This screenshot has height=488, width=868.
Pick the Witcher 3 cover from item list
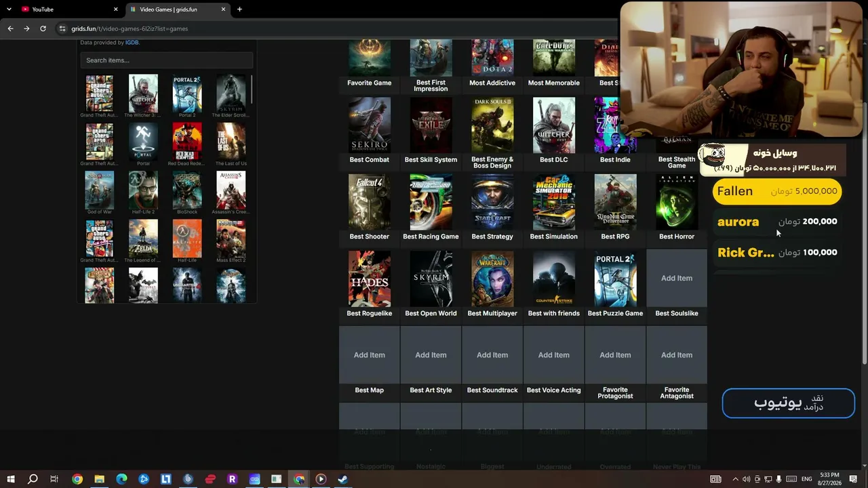[143, 94]
